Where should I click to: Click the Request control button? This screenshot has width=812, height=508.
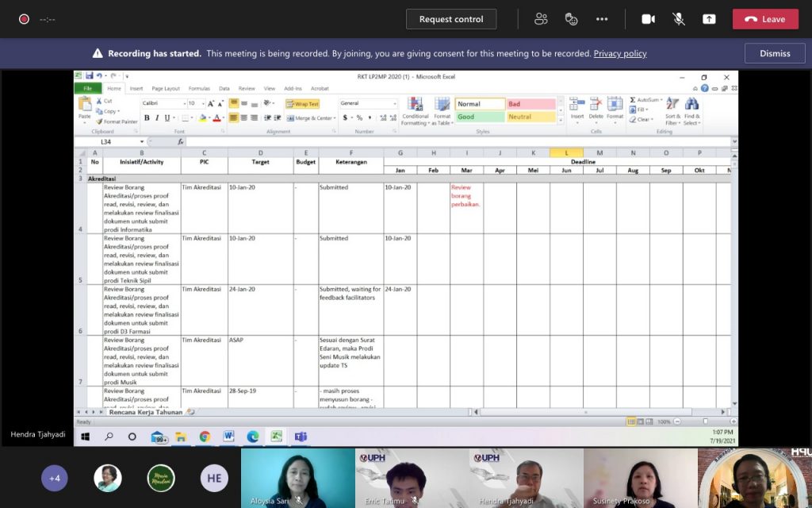[451, 19]
